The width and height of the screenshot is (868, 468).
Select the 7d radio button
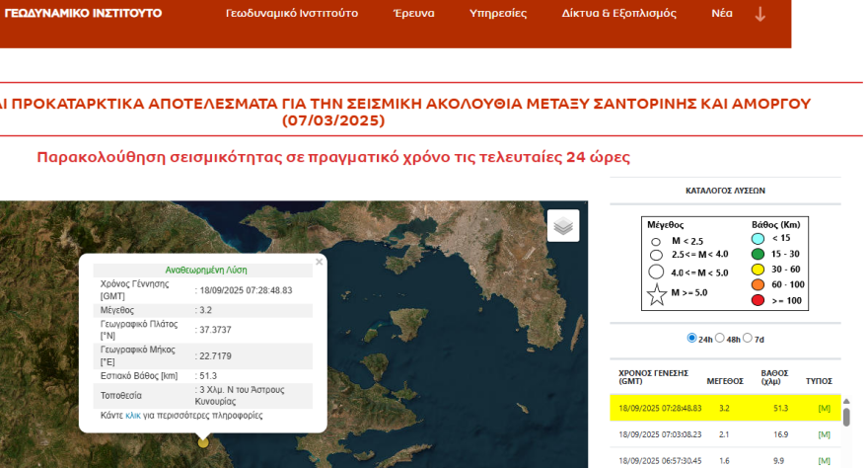[748, 338]
